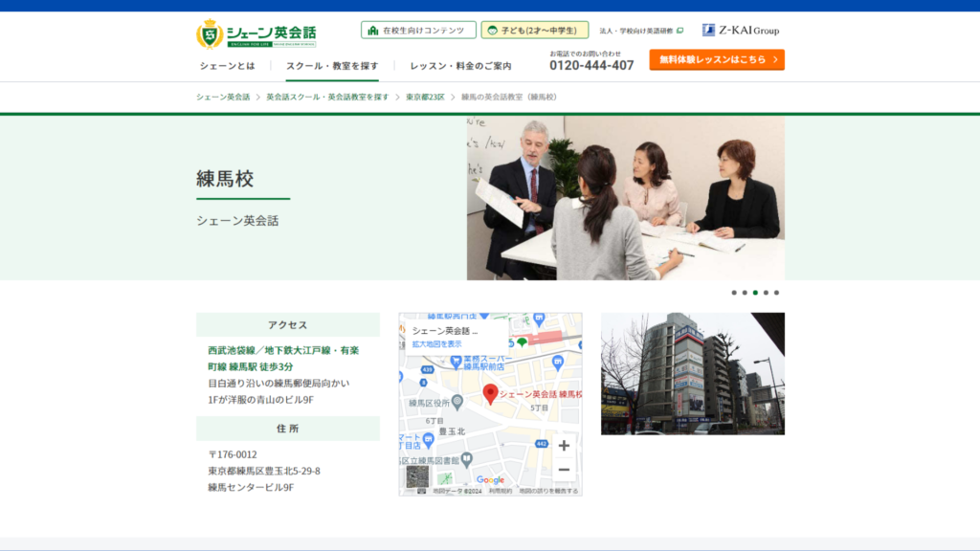Select the third (active) slideshow dot

tap(755, 293)
